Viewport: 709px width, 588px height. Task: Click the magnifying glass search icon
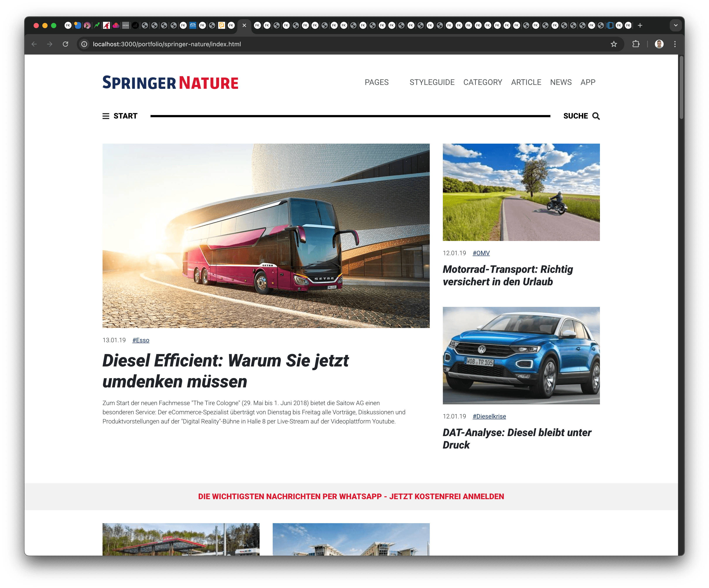(596, 116)
